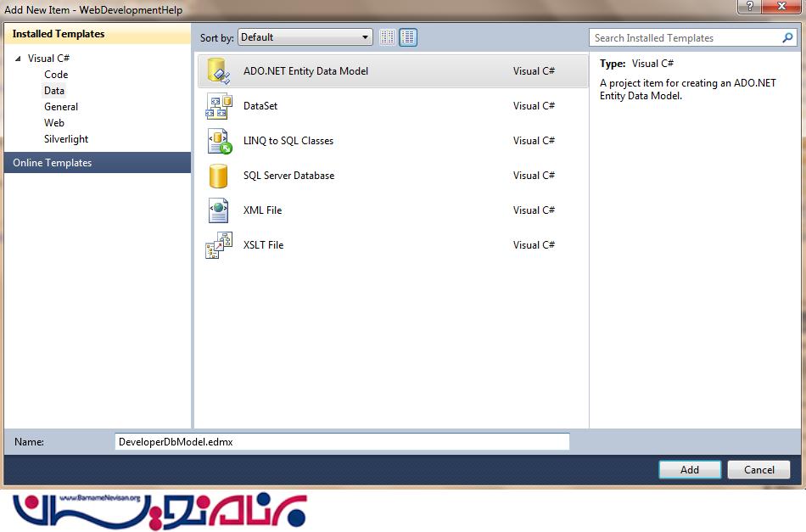Open the Installed Templates section

[98, 34]
